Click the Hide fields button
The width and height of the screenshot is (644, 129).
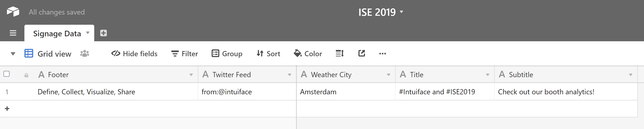134,54
